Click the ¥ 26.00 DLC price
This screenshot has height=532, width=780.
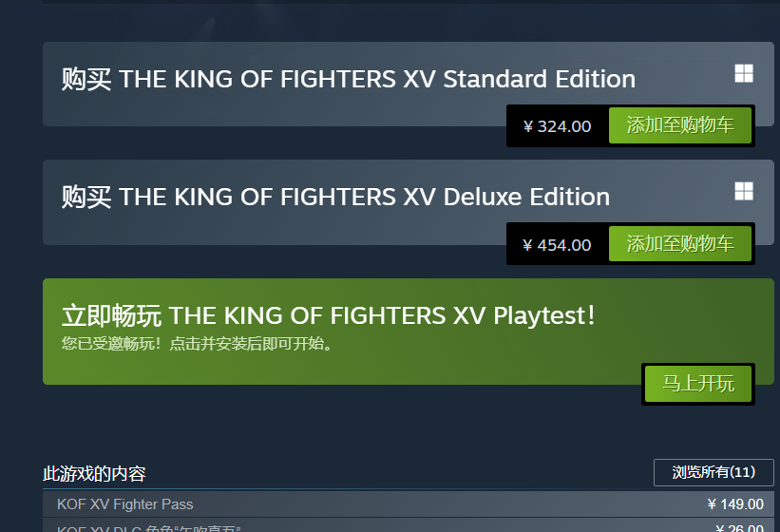pos(739,528)
